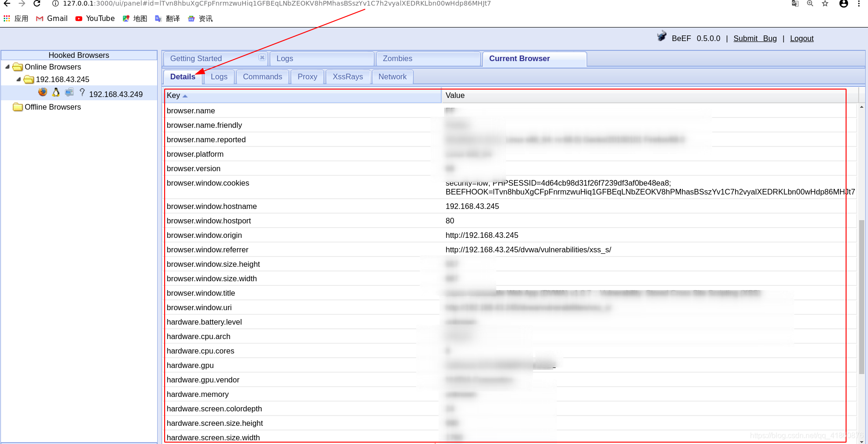Open the Chrome three-dot menu
This screenshot has width=868, height=444.
859,3
